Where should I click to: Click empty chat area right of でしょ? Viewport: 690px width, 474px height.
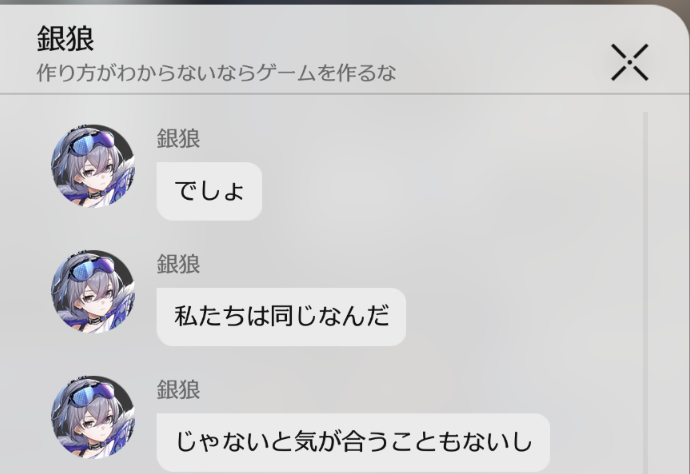(449, 191)
